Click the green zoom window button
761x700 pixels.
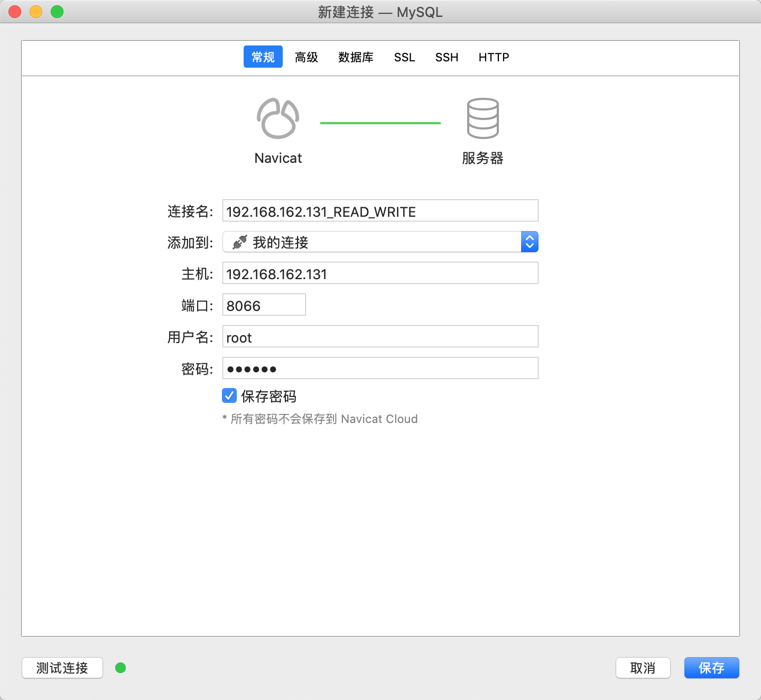click(x=57, y=12)
